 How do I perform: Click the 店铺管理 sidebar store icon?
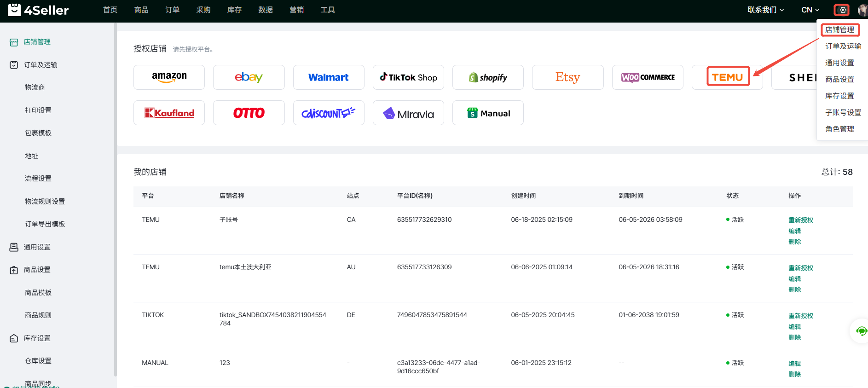click(14, 42)
